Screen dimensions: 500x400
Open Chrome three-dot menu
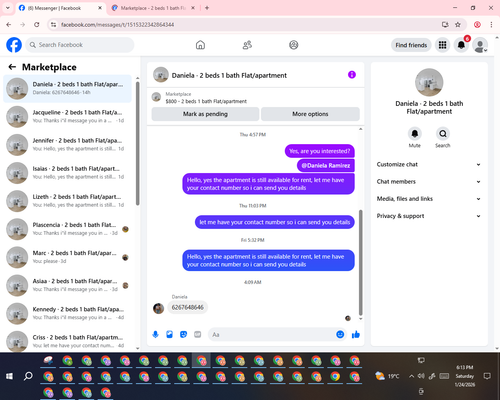(491, 24)
